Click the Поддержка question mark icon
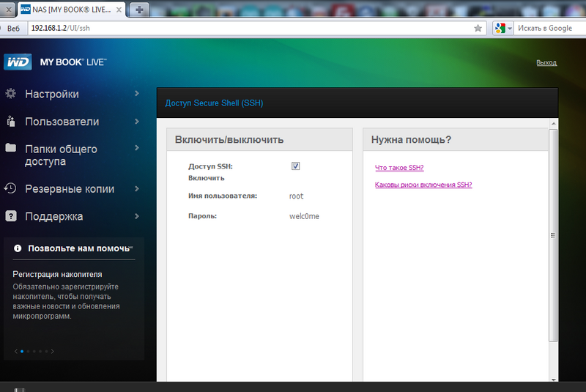 point(11,216)
